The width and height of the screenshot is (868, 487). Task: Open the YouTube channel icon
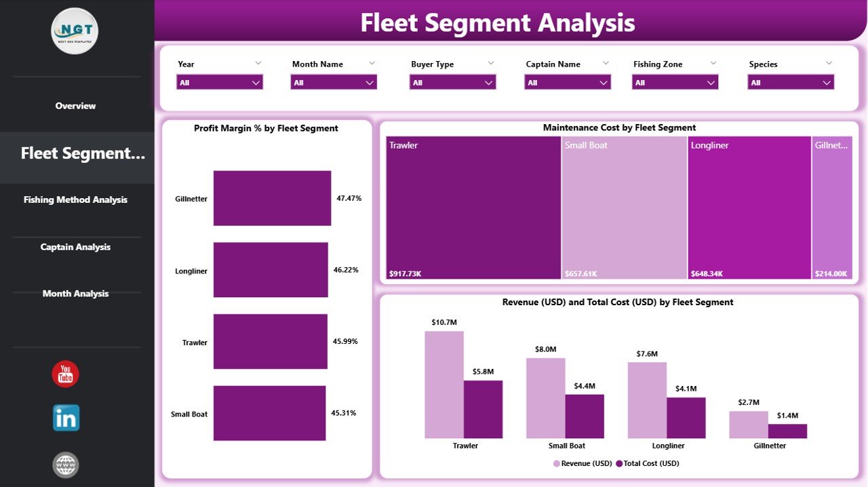pyautogui.click(x=65, y=374)
